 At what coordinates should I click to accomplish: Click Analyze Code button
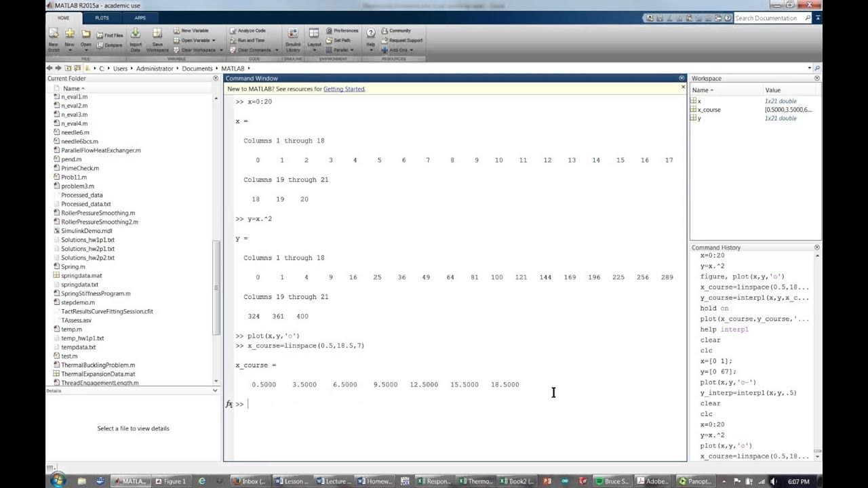click(248, 30)
